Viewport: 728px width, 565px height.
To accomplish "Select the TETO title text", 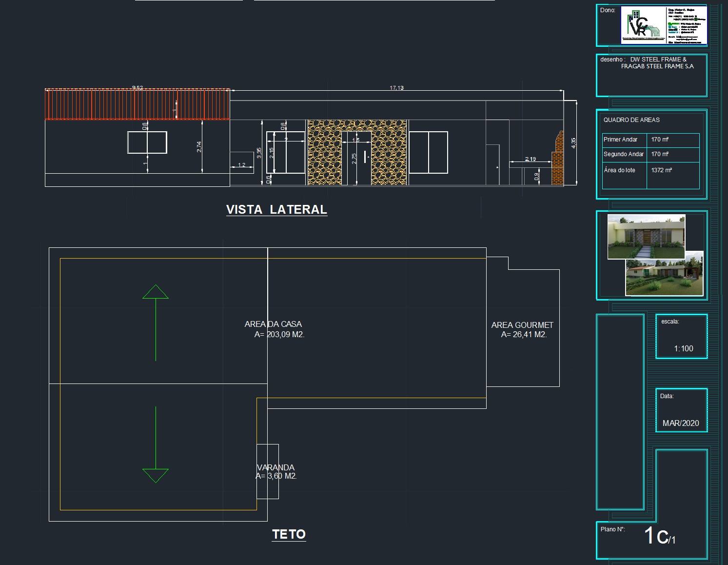I will coord(289,535).
